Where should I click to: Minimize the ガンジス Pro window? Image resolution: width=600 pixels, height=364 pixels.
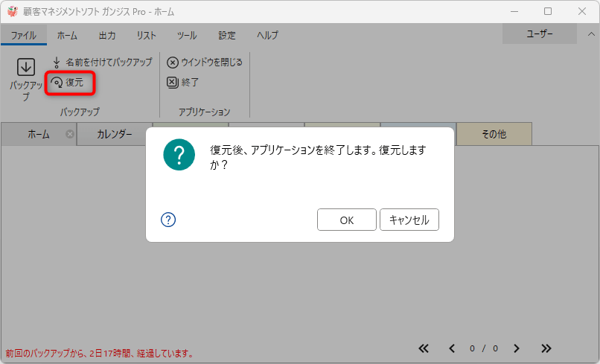pyautogui.click(x=514, y=11)
